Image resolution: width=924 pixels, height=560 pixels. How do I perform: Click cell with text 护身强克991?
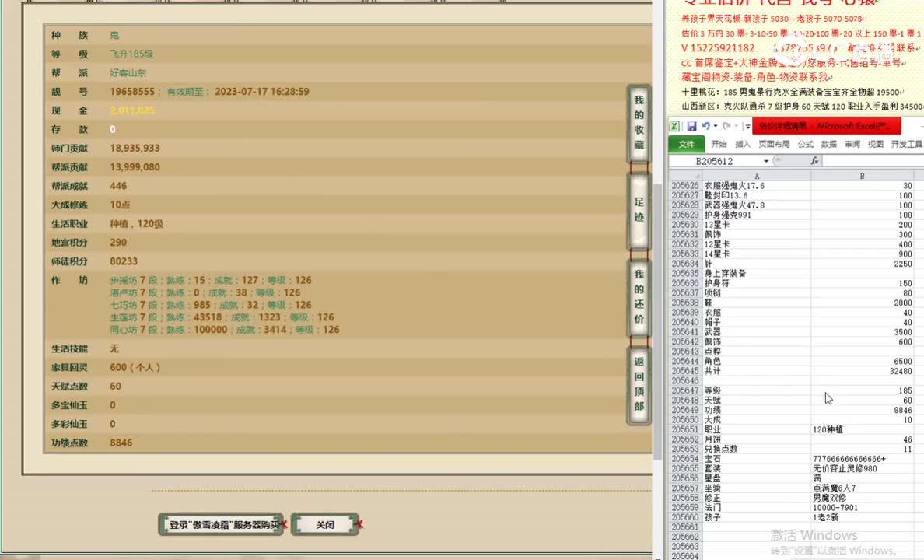pyautogui.click(x=757, y=215)
